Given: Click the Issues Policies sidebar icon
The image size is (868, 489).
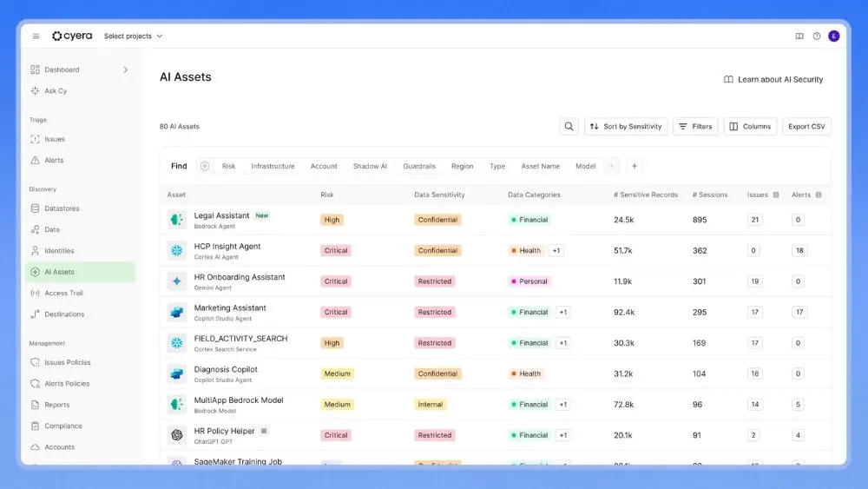Looking at the screenshot, I should point(35,362).
